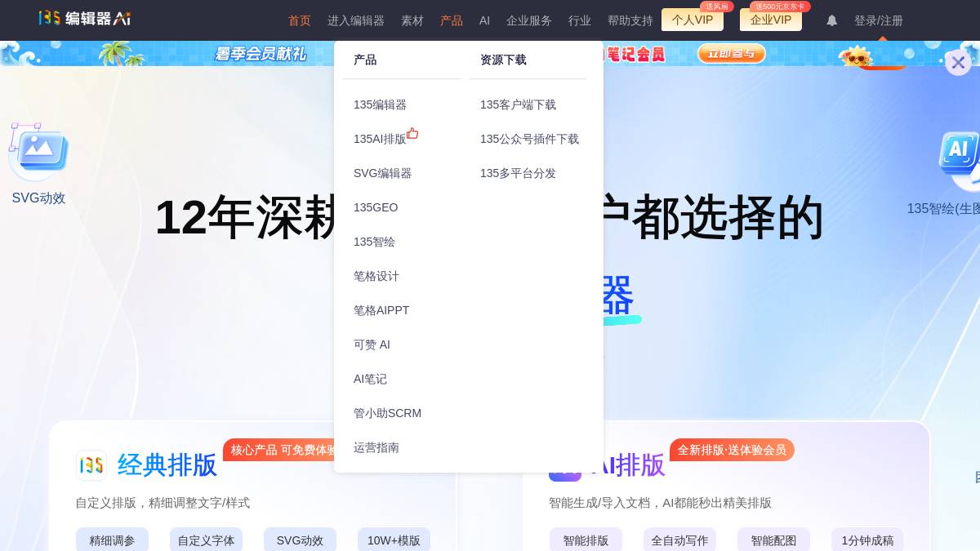Open 企业服务 nav menu

tap(529, 20)
